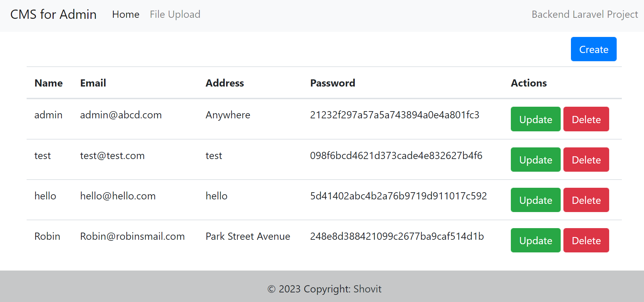Screen dimensions: 644x302
Task: Click the password hash 248e8d388421099c2677ba9caf514d1b
Action: (397, 236)
